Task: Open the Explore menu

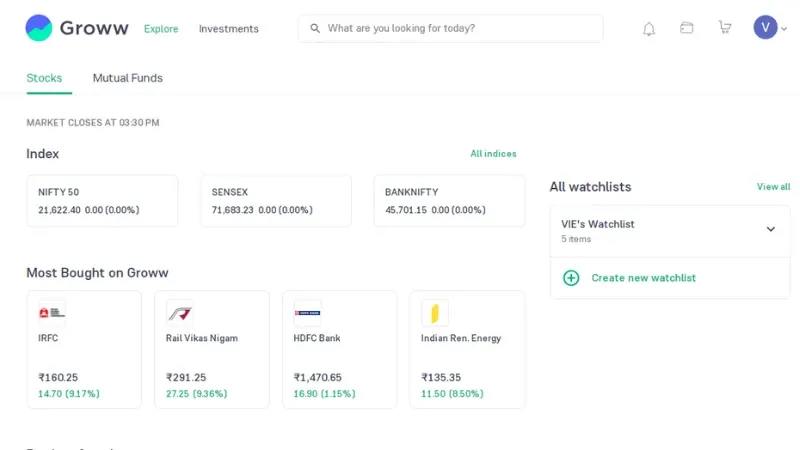Action: (161, 29)
